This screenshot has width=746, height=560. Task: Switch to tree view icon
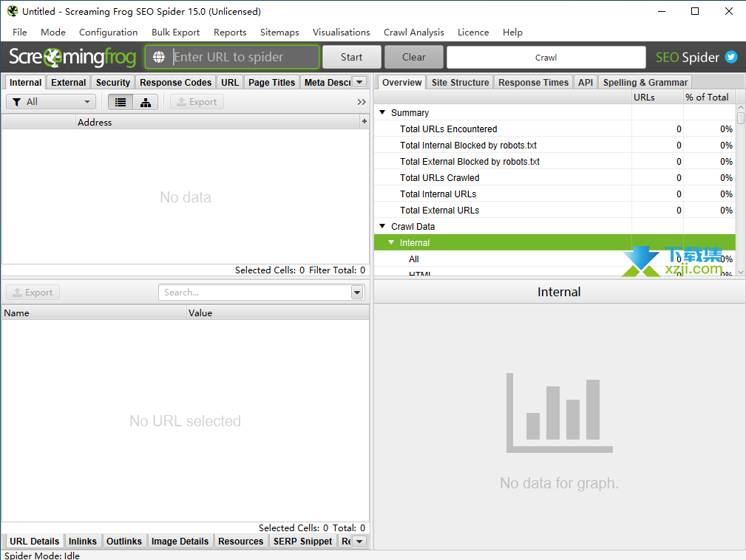(146, 102)
